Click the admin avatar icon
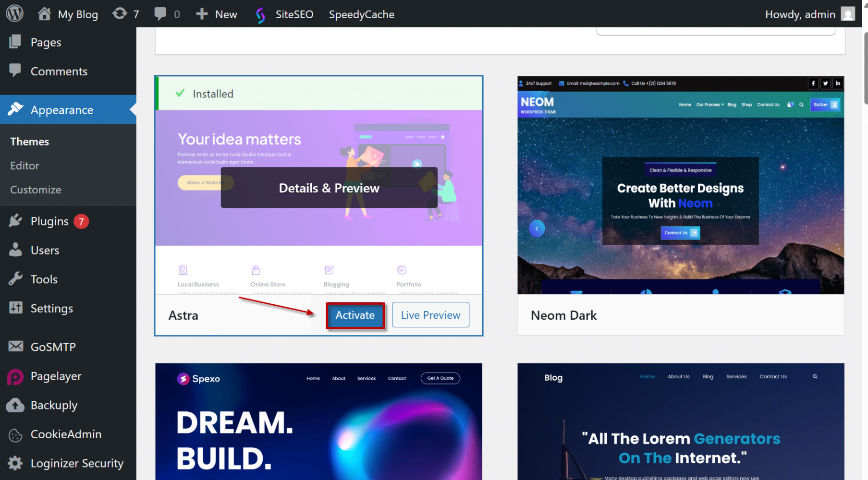 848,14
